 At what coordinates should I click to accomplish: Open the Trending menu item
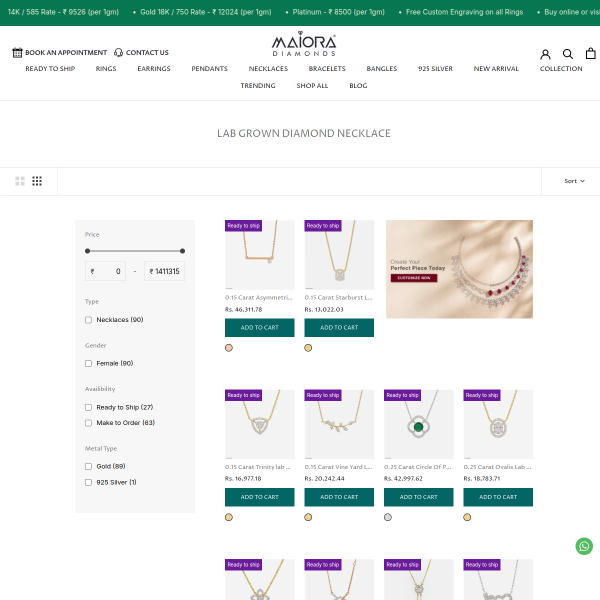[x=258, y=86]
